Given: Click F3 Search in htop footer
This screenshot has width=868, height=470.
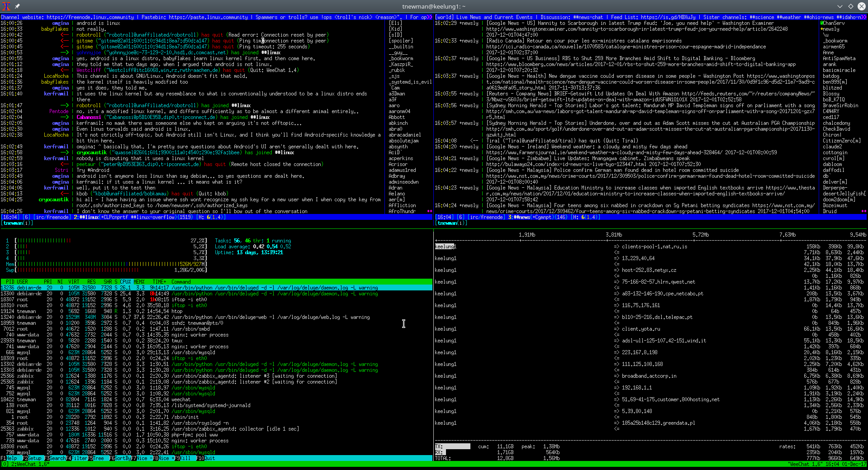Looking at the screenshot, I should [55, 458].
